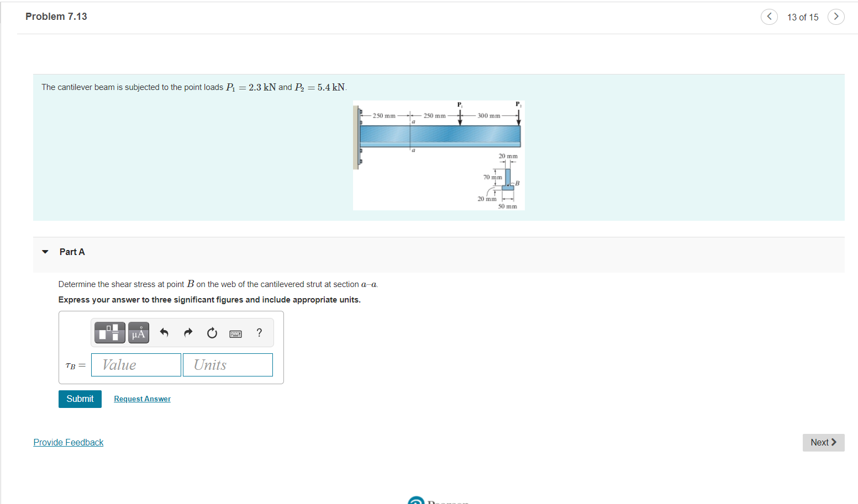Open answer box help question mark
Screen dimensions: 858x504
(259, 332)
